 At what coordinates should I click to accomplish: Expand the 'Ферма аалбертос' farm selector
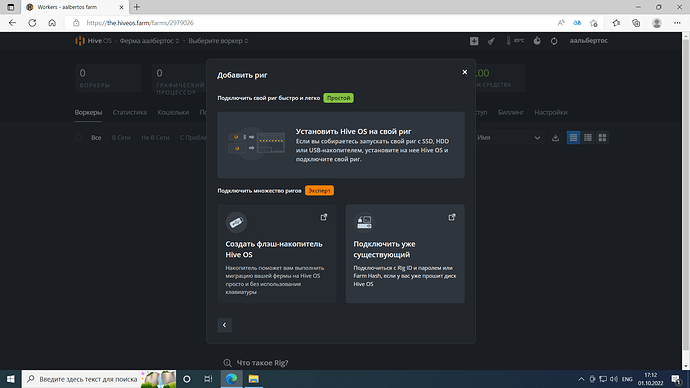[149, 41]
